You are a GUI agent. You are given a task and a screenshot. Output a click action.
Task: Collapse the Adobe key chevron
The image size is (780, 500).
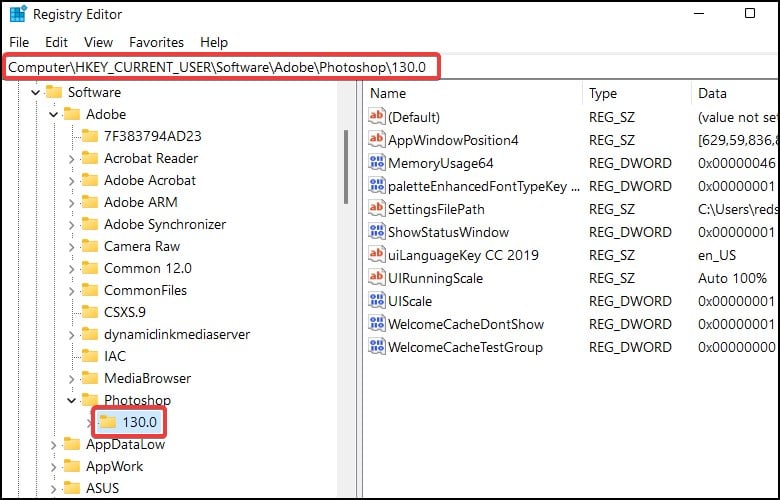[x=53, y=114]
